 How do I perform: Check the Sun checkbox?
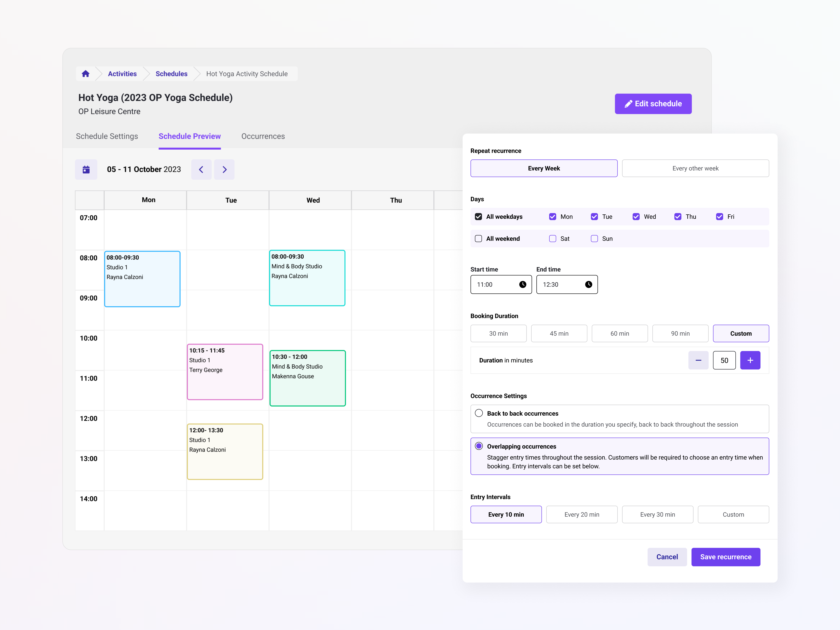coord(594,239)
